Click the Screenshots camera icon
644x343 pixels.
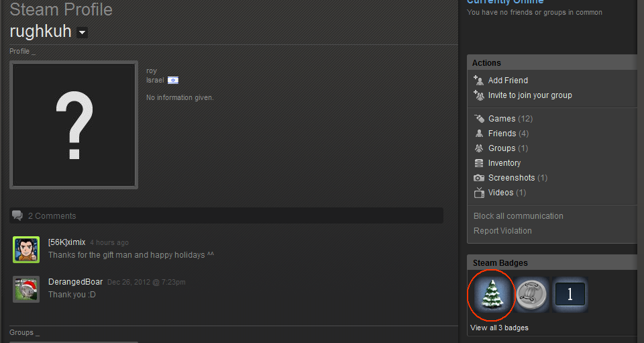[x=479, y=178]
